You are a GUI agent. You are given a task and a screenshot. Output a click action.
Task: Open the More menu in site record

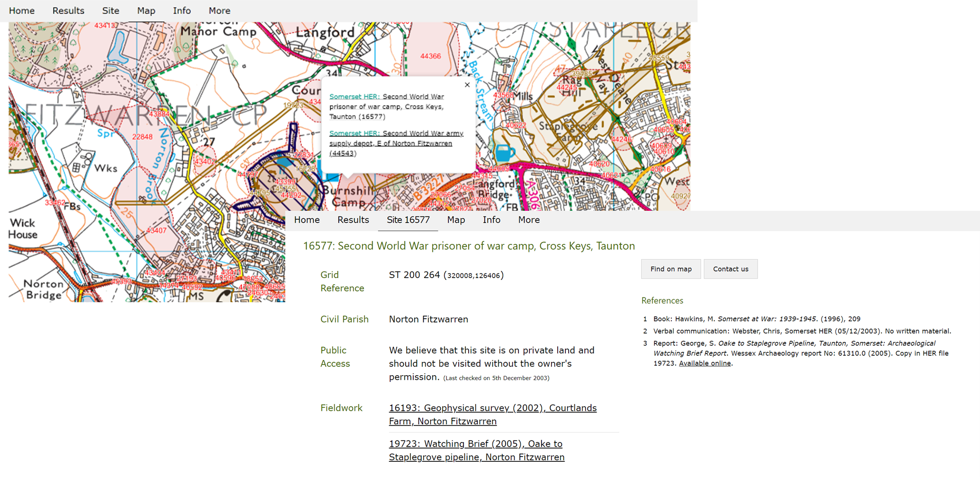(x=529, y=220)
